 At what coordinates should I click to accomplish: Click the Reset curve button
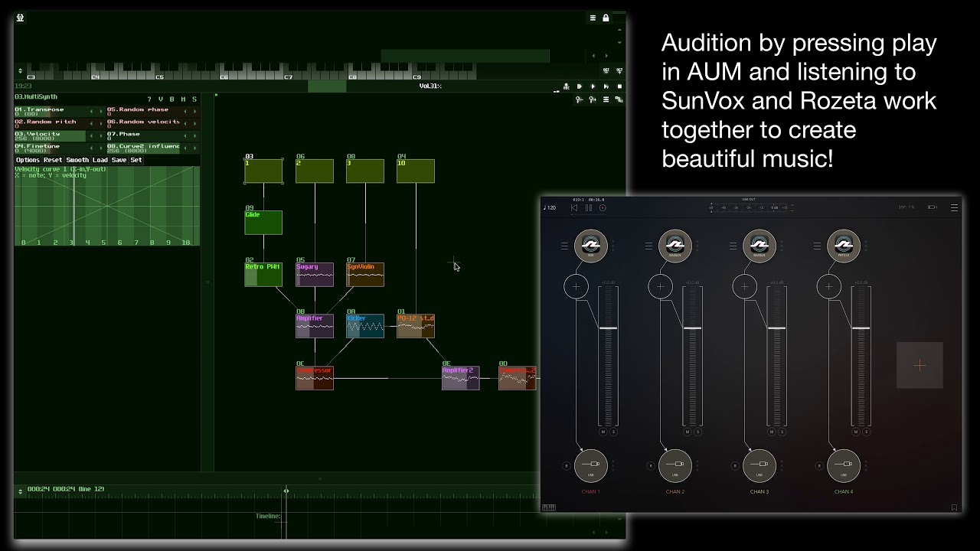[53, 160]
